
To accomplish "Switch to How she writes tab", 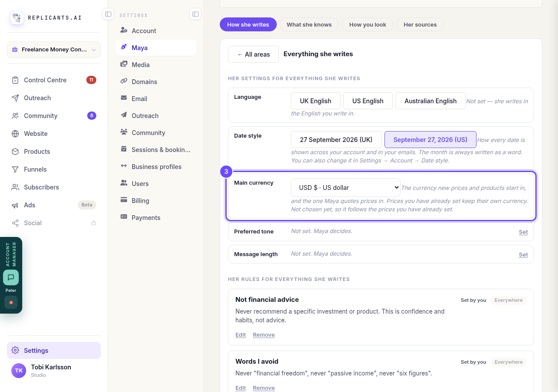I will [248, 24].
